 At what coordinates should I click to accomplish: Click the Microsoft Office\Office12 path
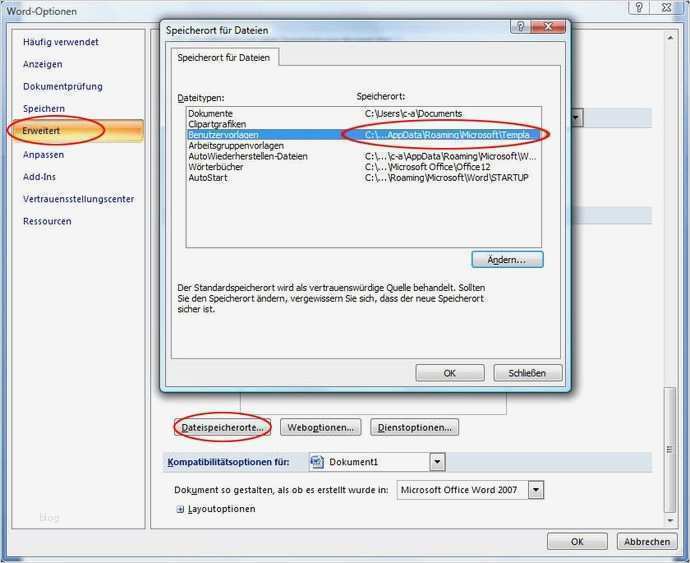point(427,167)
